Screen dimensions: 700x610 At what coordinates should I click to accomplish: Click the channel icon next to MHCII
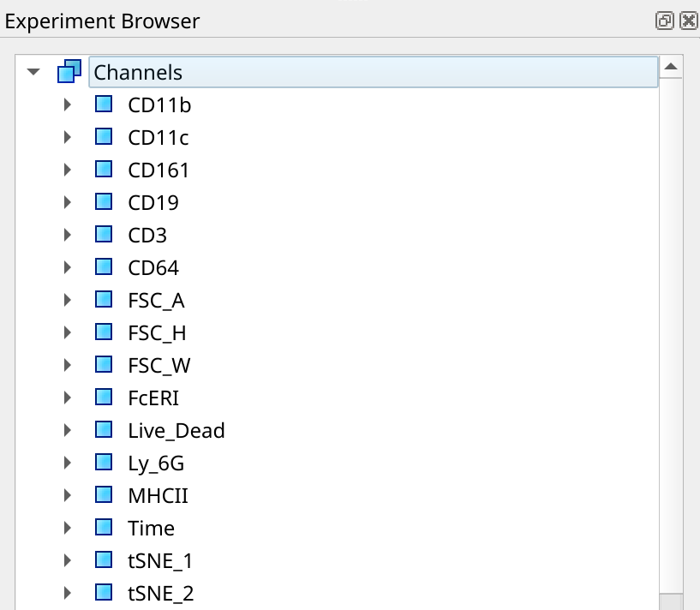point(104,495)
